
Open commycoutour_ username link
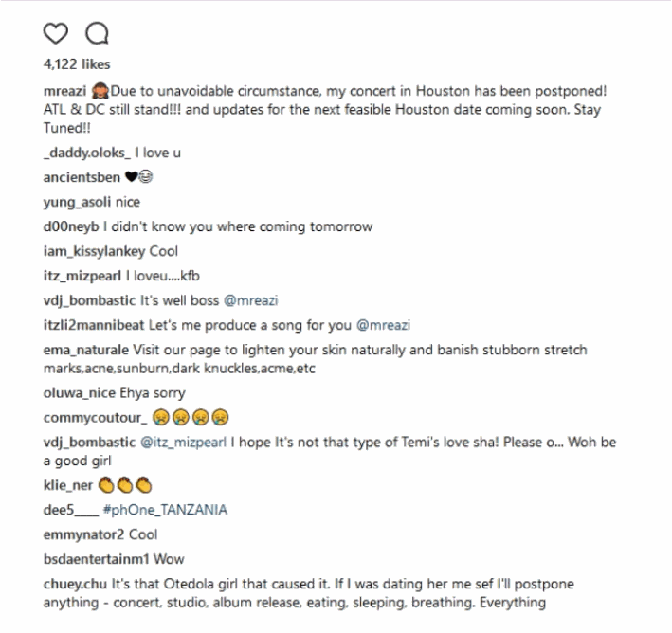(x=95, y=418)
